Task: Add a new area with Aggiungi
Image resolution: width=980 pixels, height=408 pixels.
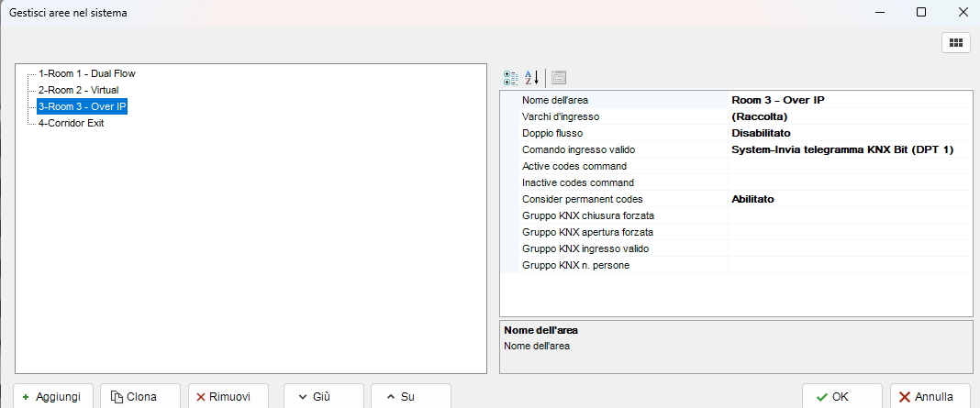Action: [x=52, y=397]
